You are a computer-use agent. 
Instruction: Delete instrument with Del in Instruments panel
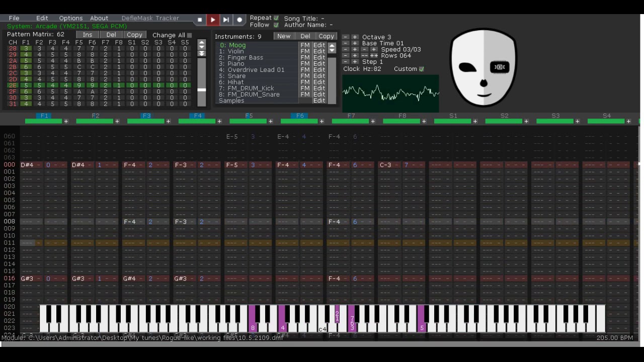(x=305, y=36)
